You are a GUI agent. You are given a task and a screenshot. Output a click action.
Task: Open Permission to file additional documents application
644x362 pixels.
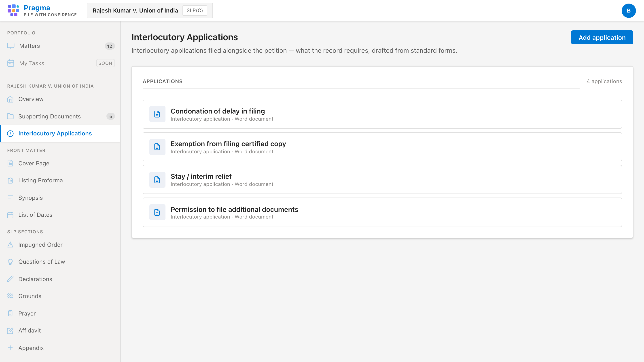point(382,212)
